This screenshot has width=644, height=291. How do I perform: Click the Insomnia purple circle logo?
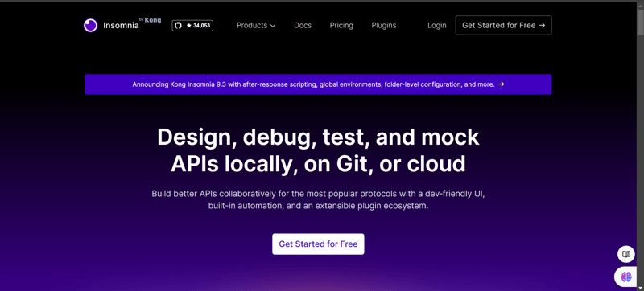pos(90,26)
